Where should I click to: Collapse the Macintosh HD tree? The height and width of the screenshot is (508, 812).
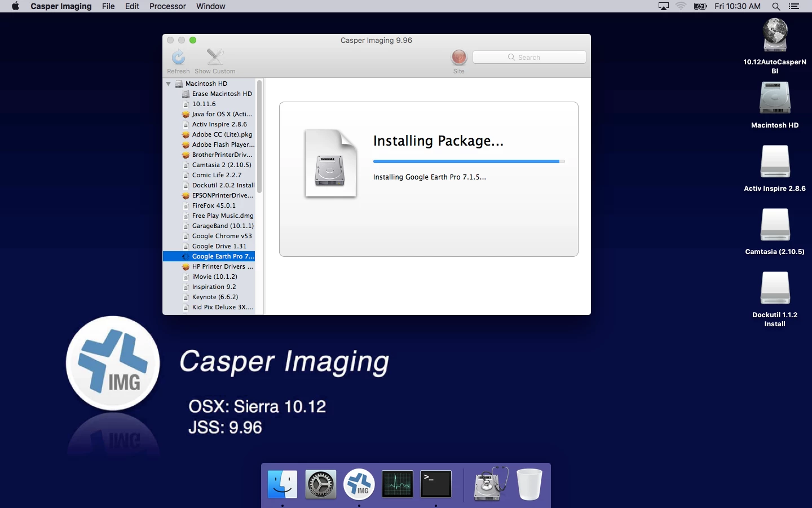(x=168, y=84)
